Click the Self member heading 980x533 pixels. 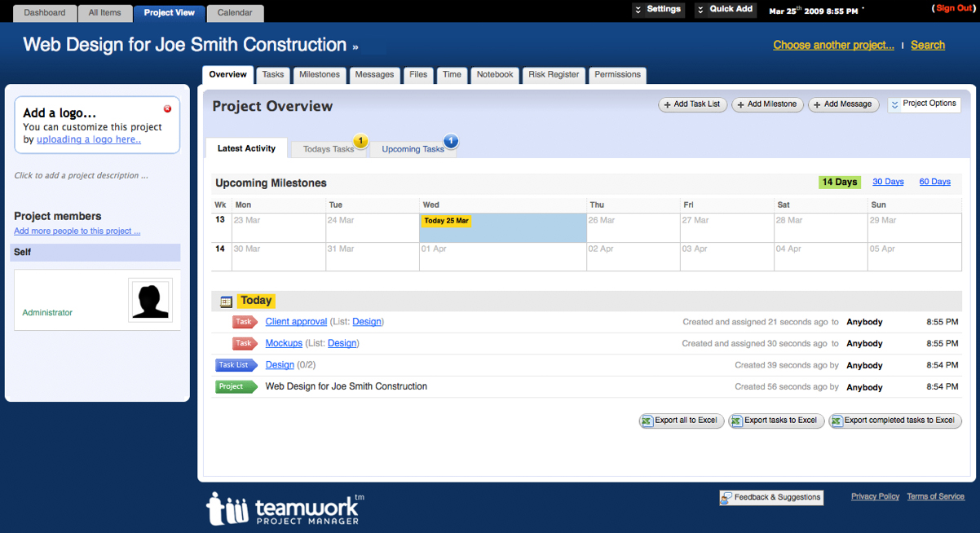[x=95, y=253]
